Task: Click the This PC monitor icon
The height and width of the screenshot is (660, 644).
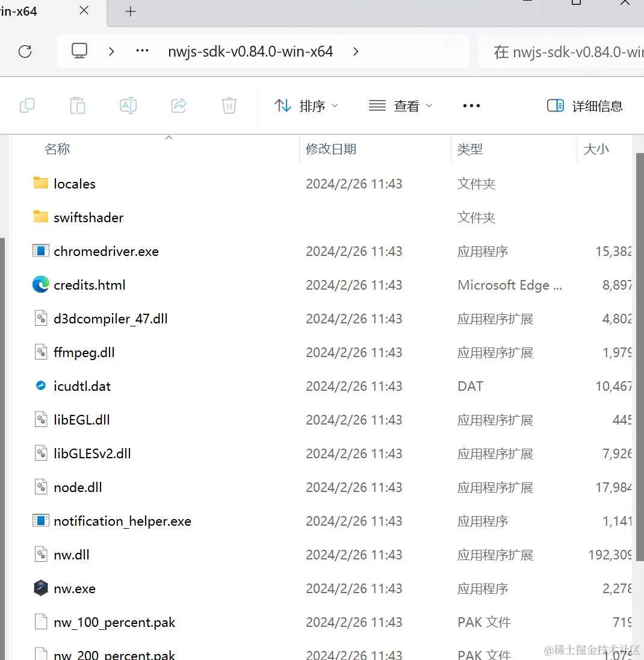Action: [x=79, y=51]
